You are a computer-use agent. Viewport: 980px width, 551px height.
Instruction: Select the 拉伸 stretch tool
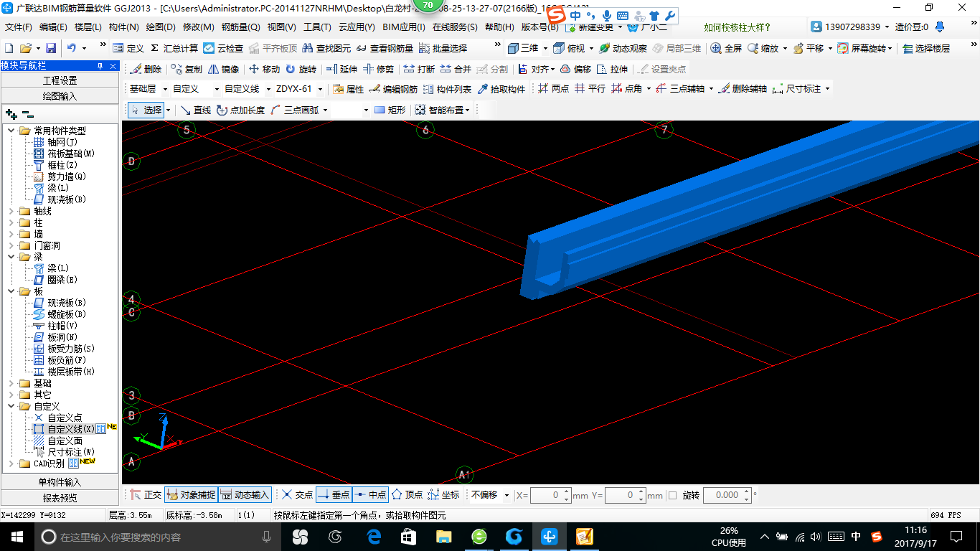click(612, 69)
